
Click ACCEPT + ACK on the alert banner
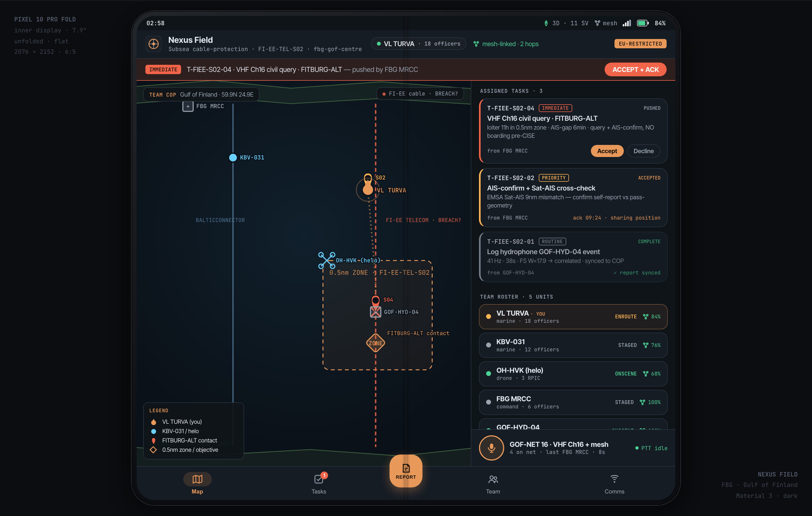tap(635, 69)
